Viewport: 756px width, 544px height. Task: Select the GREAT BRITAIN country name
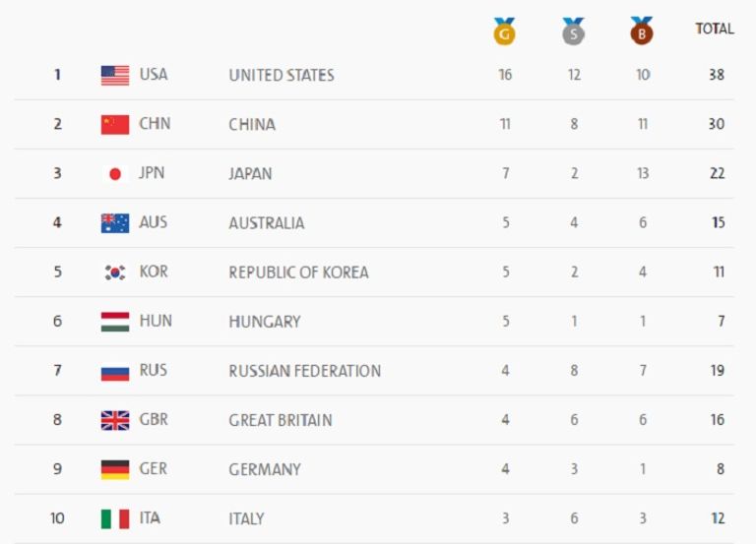pos(280,421)
